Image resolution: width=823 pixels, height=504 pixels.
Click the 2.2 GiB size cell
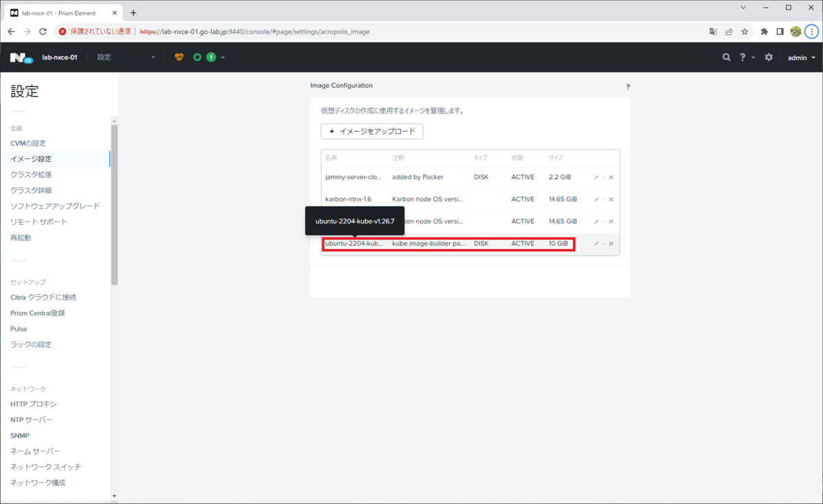tap(560, 178)
